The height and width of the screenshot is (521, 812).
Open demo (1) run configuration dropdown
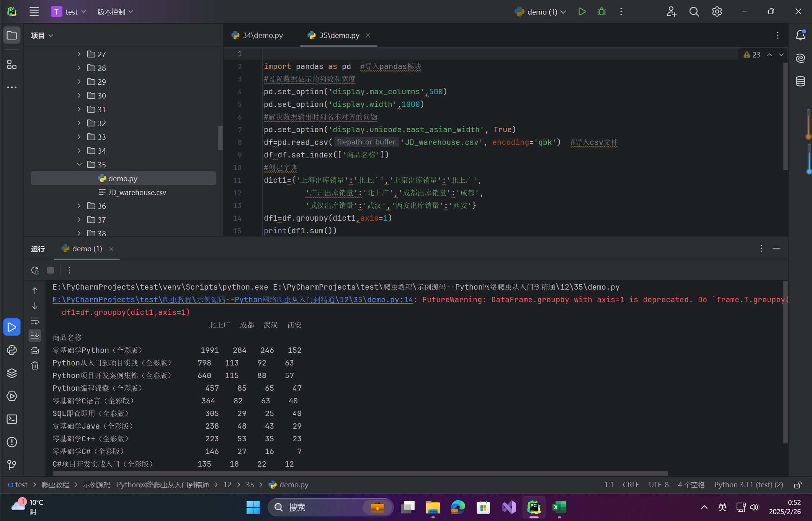540,12
